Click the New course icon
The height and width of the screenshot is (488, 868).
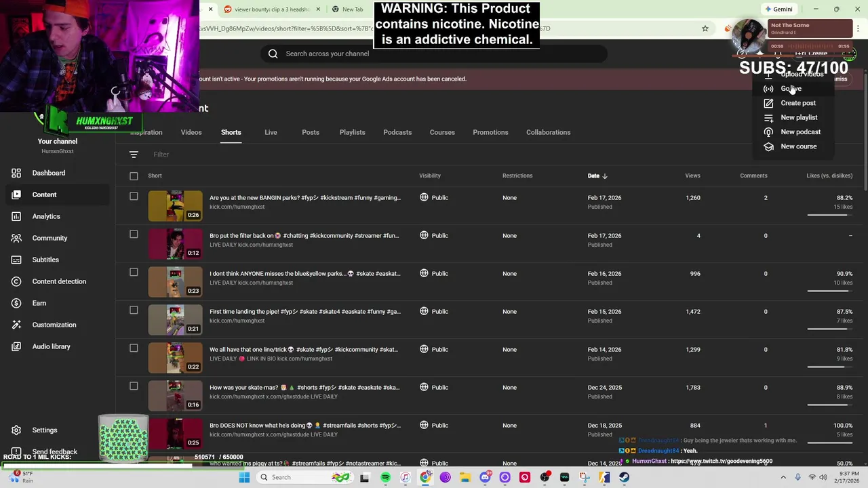(x=768, y=146)
